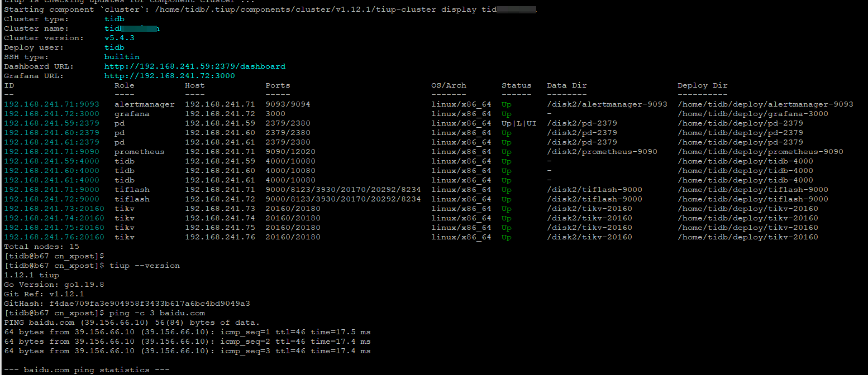Click Deploy Dir /home/tidb/deploy/alertmanager-9093
Screen dimensions: 868x375
(765, 104)
